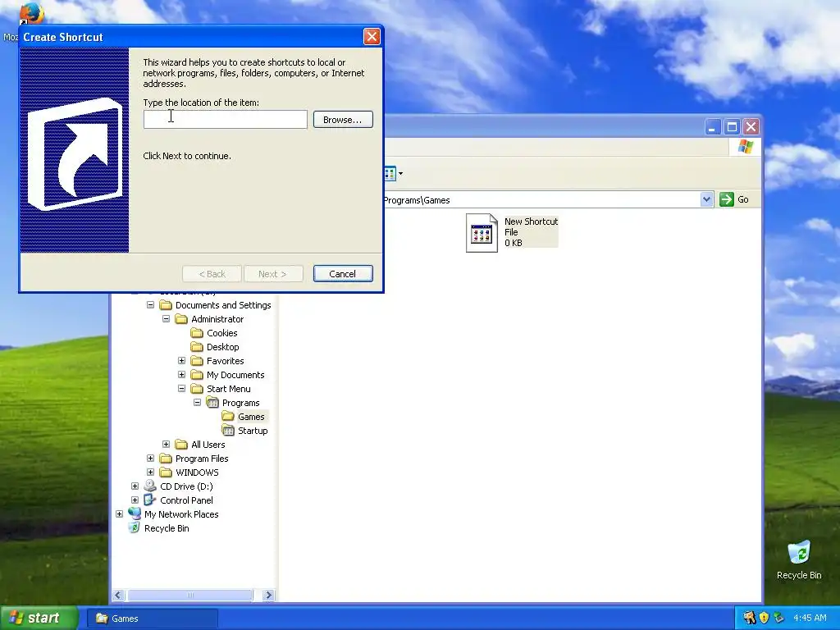Select the Cookies folder in tree

point(221,333)
